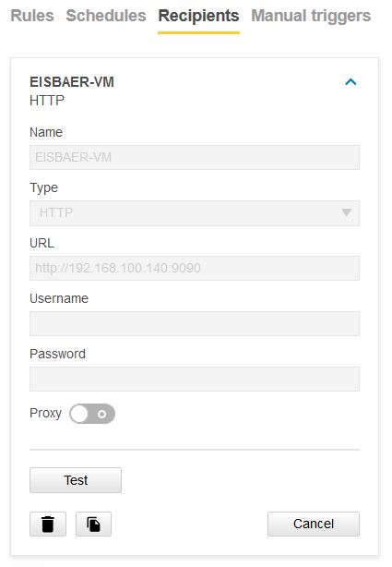
Task: Focus the URL input field
Action: click(x=195, y=268)
